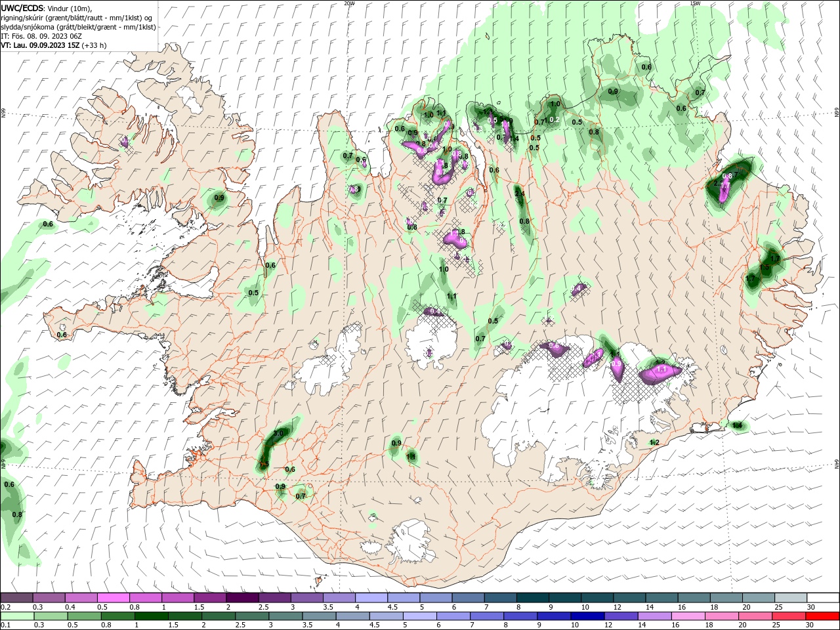Select the deep navy swatch labeled 10, lower row

(x=588, y=616)
